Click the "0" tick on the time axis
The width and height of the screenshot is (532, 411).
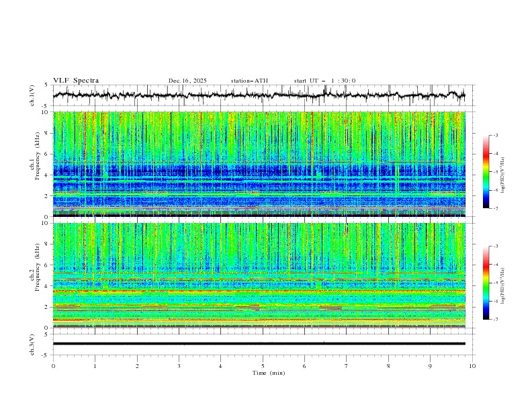pyautogui.click(x=53, y=366)
